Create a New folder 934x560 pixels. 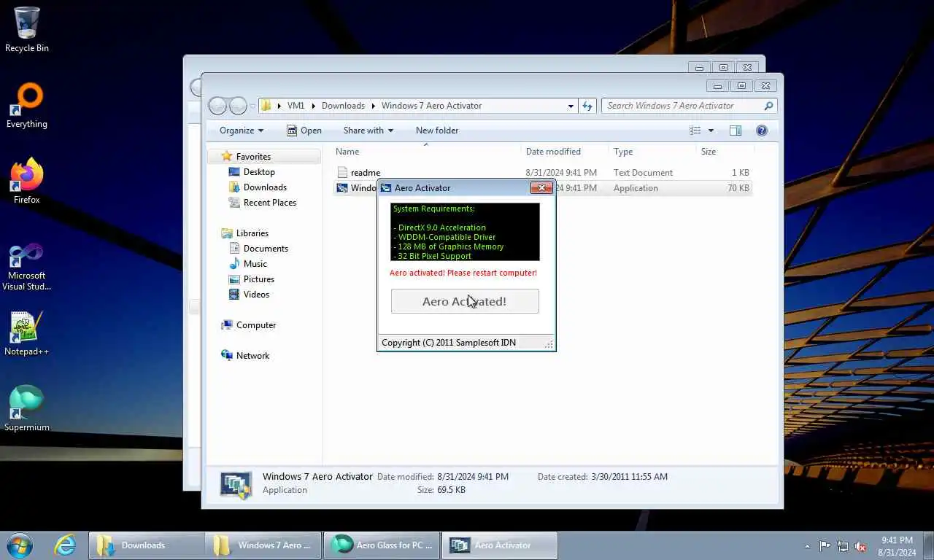[437, 131]
